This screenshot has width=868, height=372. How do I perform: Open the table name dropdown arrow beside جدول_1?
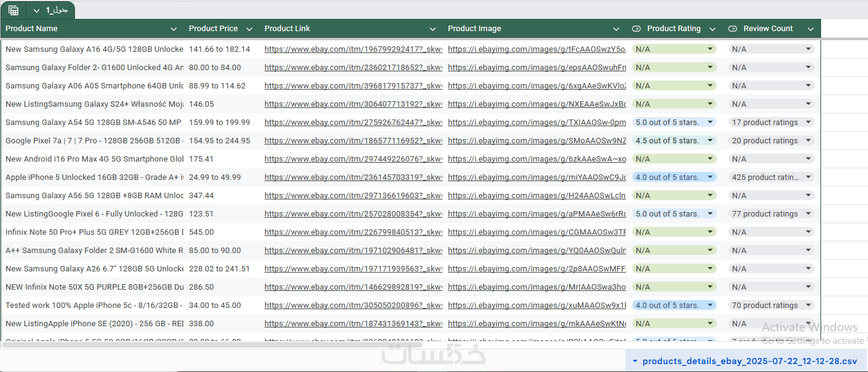point(37,10)
